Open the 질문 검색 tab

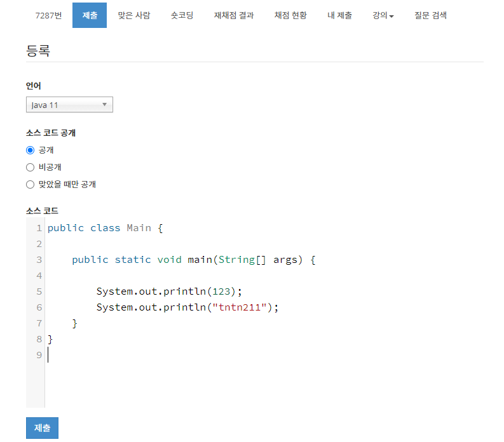(x=430, y=15)
